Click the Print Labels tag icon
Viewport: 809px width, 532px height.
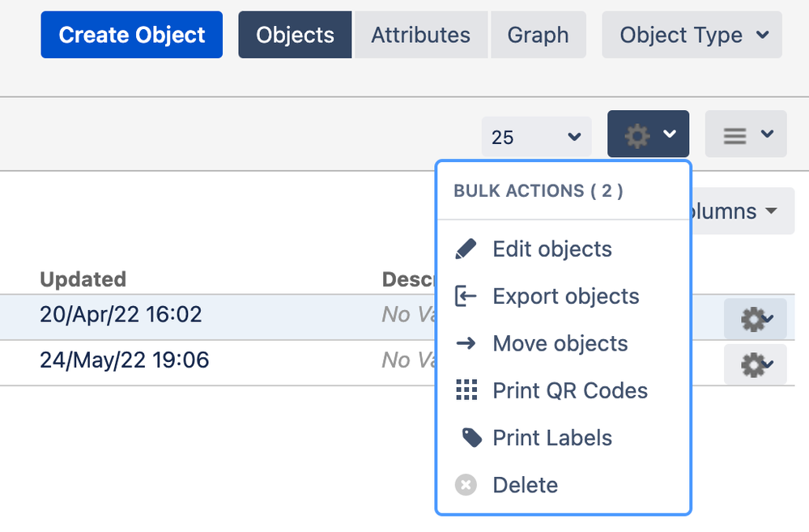471,438
